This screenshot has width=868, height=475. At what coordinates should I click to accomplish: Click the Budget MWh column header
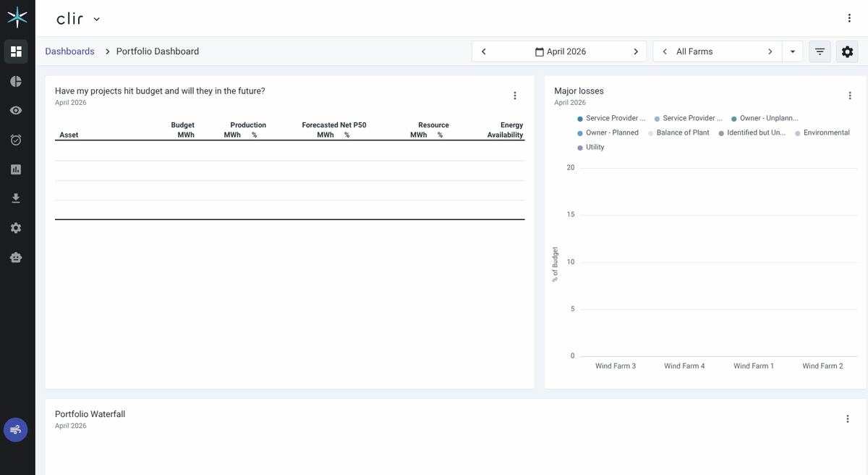182,130
